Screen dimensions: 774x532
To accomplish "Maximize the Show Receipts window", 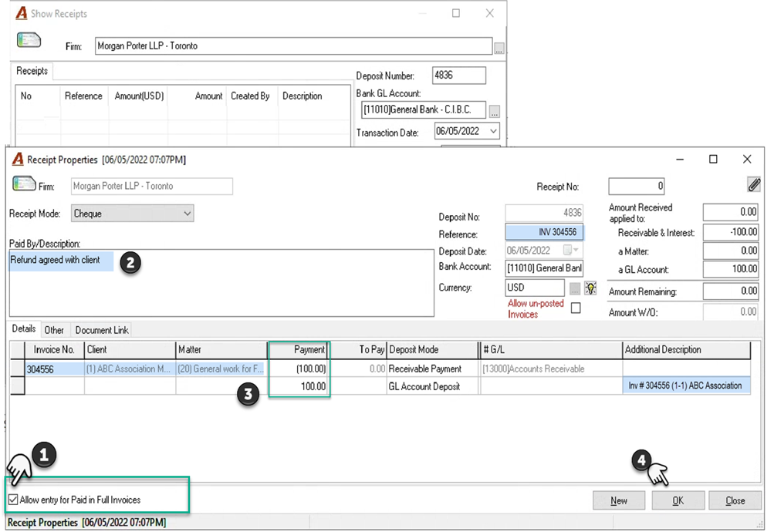I will coord(456,13).
